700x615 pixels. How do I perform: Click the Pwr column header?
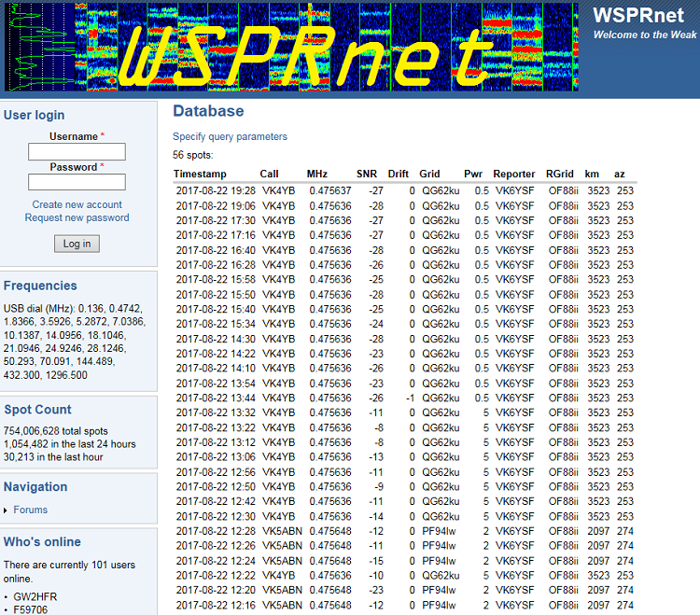(473, 174)
